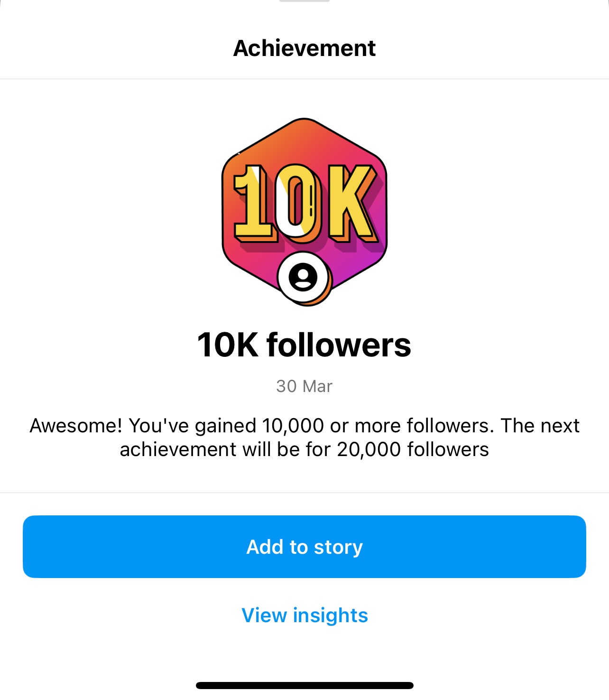Select the "10K followers" heading
This screenshot has height=700, width=609.
(x=304, y=345)
